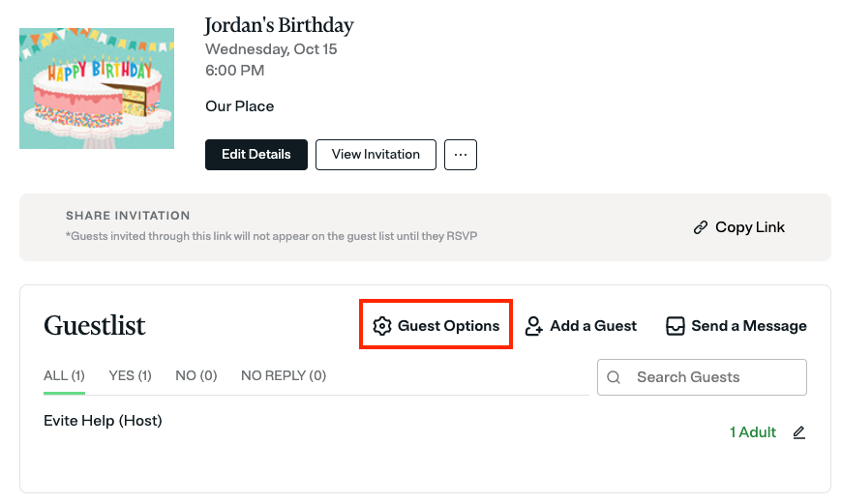Viewport: 842px width, 504px height.
Task: Click the Guest Options label
Action: pos(448,326)
